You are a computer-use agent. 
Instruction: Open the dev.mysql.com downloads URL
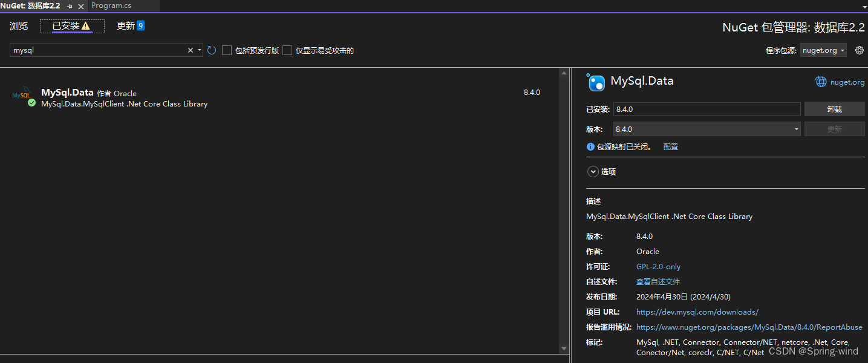point(697,312)
